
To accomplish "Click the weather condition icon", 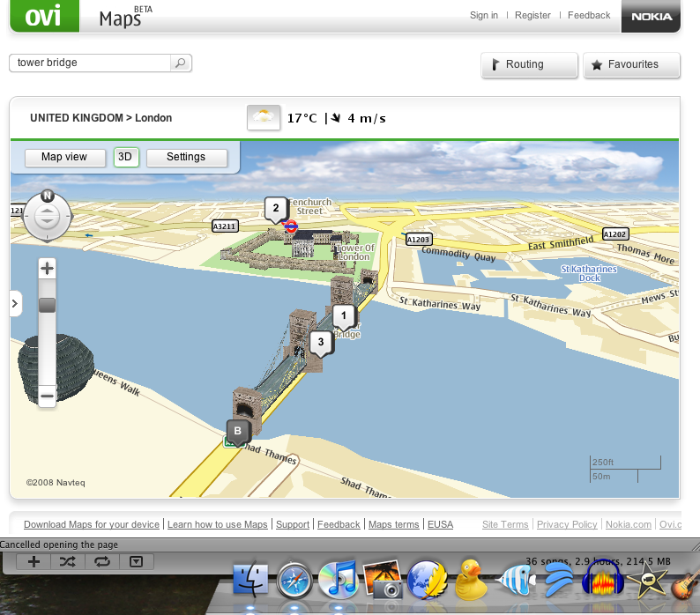I will point(264,117).
